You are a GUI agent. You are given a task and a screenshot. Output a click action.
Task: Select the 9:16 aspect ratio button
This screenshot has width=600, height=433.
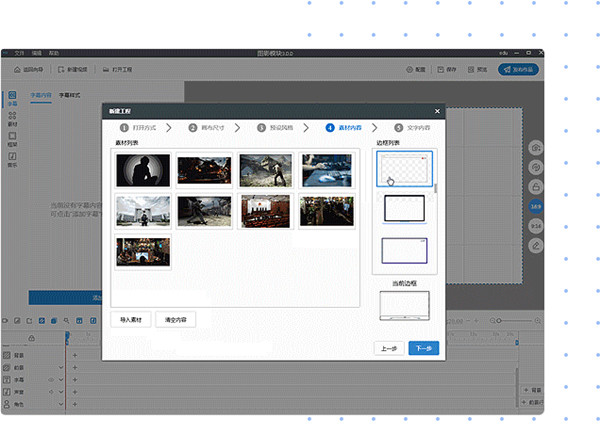point(536,226)
